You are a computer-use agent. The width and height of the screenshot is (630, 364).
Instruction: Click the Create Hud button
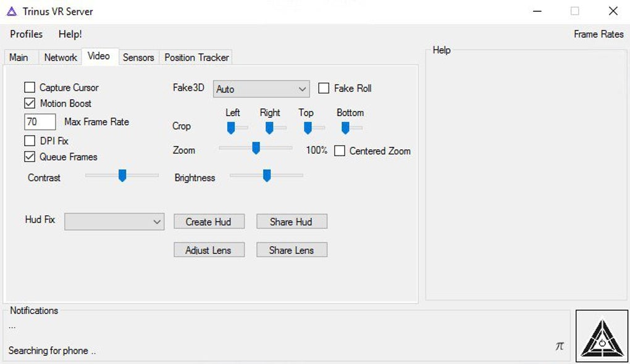click(209, 221)
